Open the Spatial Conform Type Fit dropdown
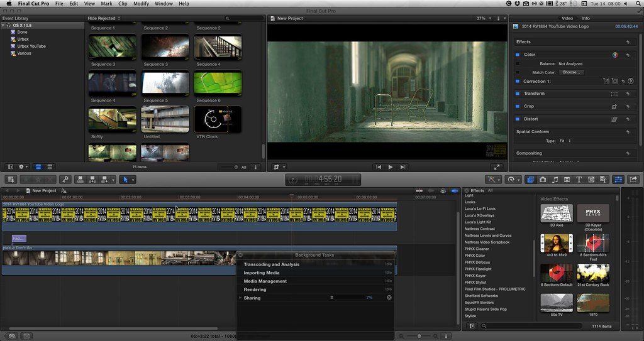This screenshot has width=644, height=341. [565, 141]
